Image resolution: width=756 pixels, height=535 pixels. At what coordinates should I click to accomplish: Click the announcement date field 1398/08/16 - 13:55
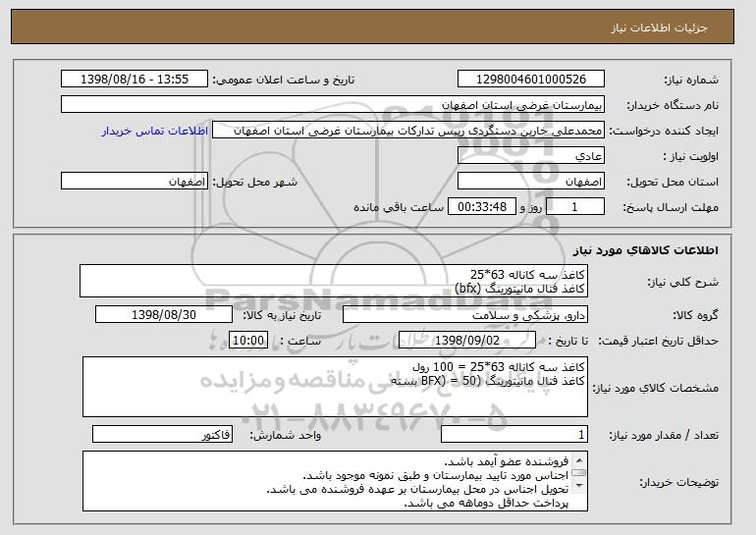(x=135, y=80)
